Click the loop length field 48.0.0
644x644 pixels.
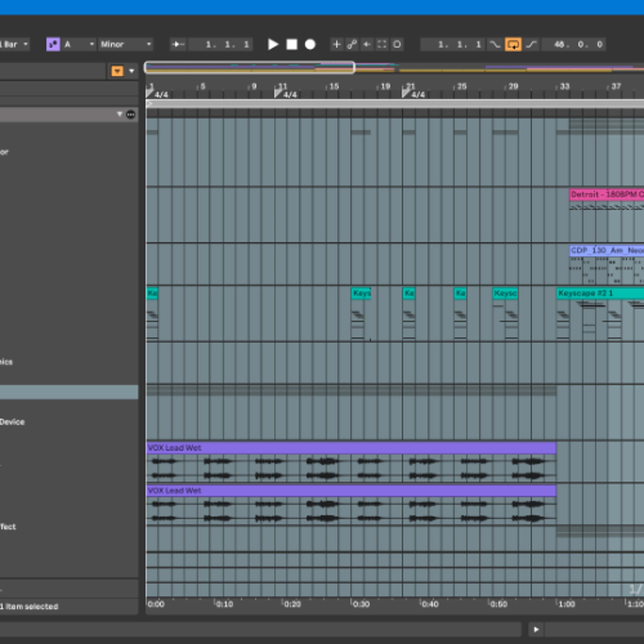pyautogui.click(x=573, y=44)
